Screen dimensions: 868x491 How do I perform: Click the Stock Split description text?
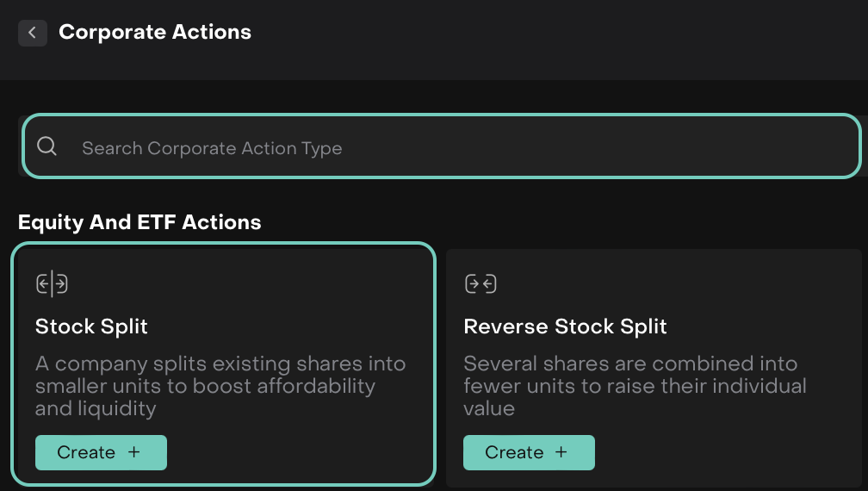click(x=220, y=386)
